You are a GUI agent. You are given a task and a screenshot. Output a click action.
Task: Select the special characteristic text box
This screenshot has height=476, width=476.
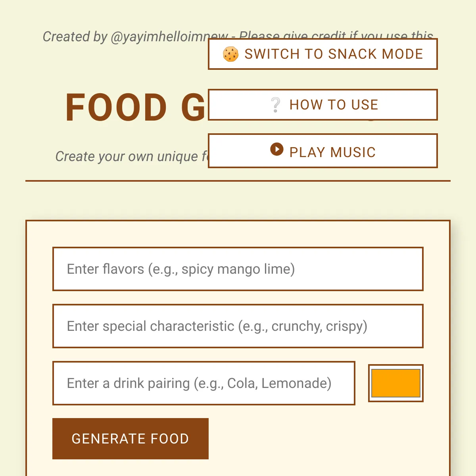pyautogui.click(x=238, y=326)
